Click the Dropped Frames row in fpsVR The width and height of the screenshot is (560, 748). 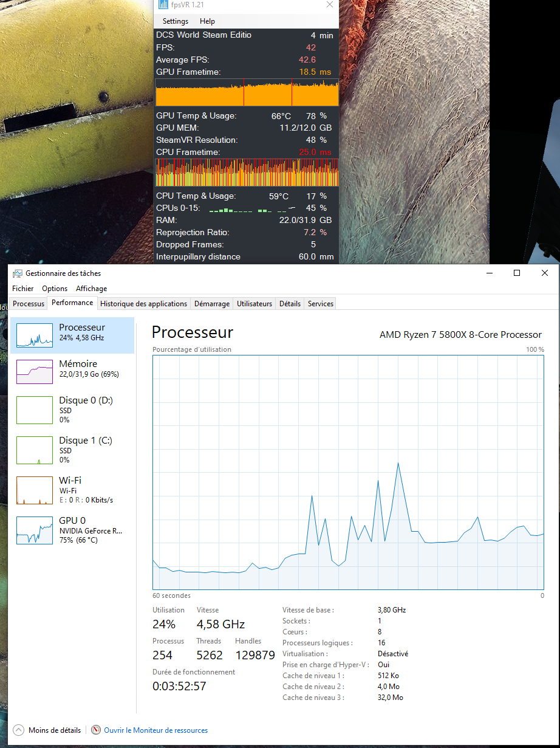(247, 244)
